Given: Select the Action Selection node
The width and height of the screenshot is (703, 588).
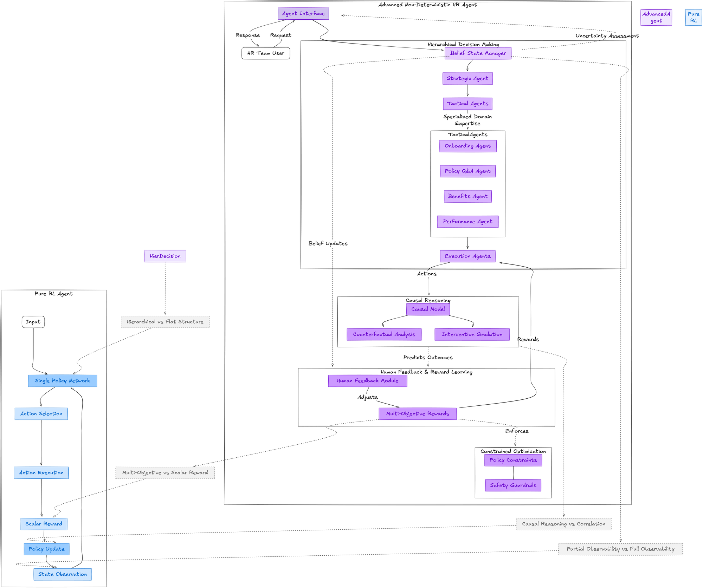Looking at the screenshot, I should [x=41, y=414].
